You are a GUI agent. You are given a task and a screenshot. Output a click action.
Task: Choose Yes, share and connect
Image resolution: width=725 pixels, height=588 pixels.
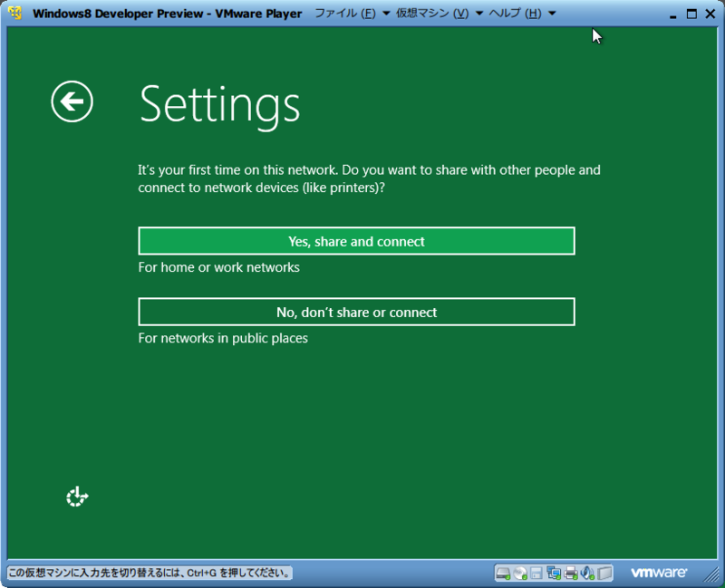tap(356, 241)
